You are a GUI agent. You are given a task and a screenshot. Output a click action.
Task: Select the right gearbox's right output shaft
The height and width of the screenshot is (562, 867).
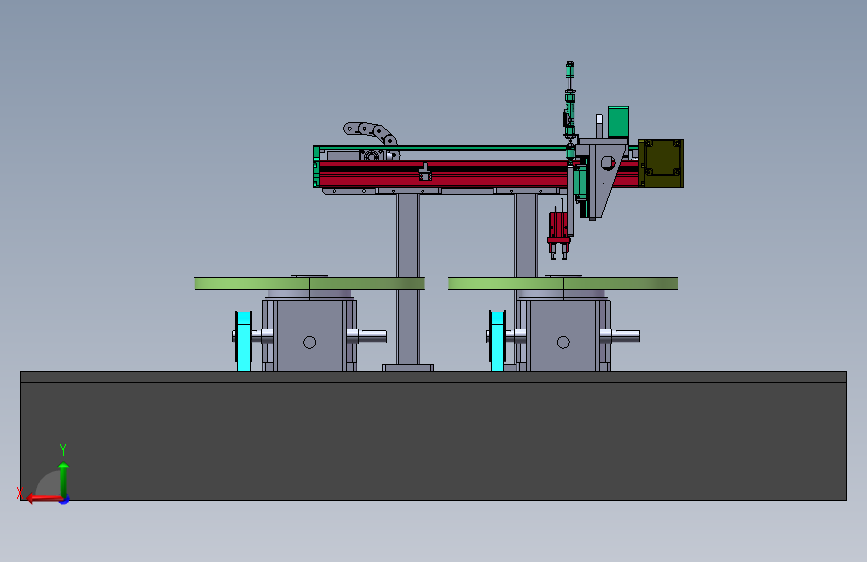620,335
